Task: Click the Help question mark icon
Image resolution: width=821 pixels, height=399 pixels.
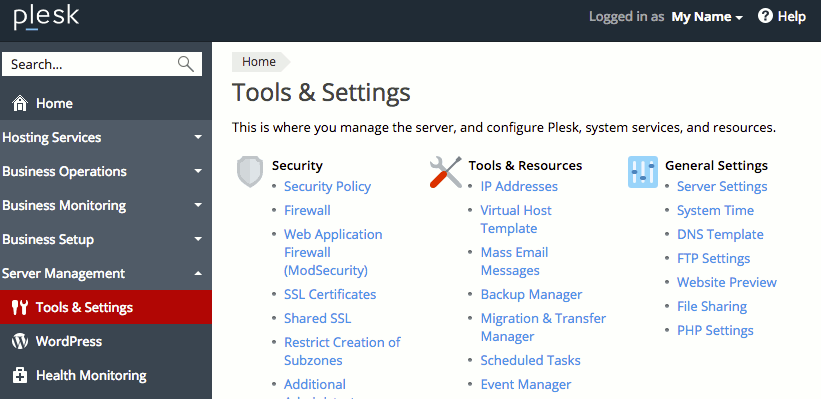Action: tap(765, 16)
